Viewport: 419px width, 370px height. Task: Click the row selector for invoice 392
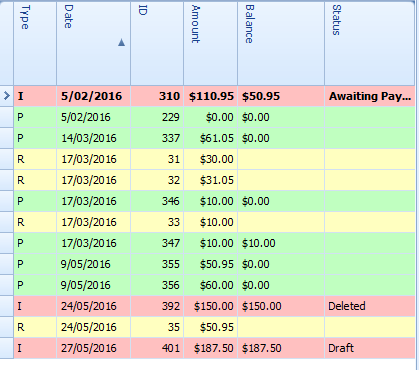pyautogui.click(x=7, y=306)
